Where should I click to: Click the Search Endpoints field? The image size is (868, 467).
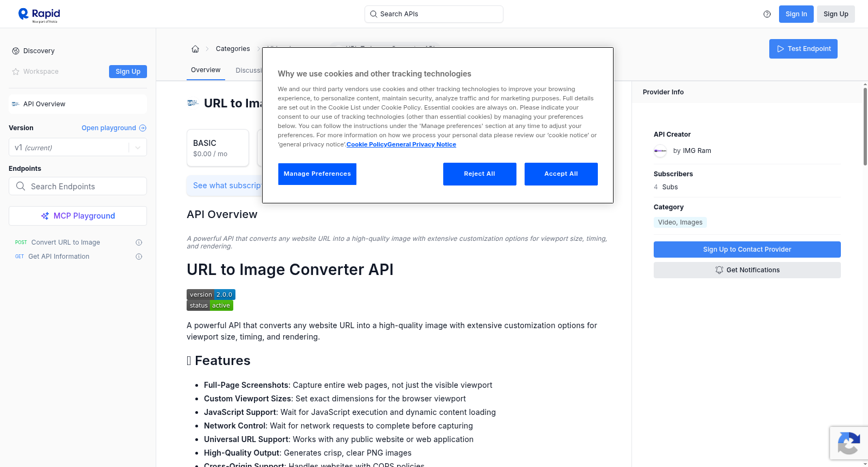pyautogui.click(x=78, y=186)
